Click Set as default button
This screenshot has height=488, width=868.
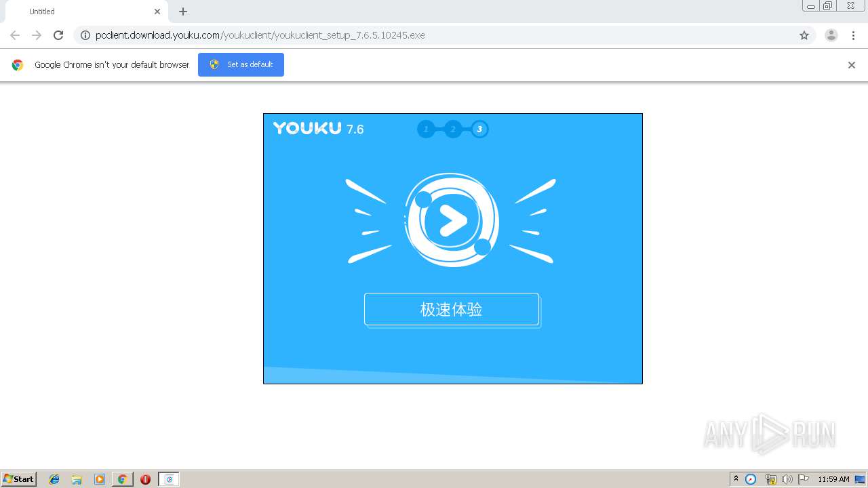[241, 64]
